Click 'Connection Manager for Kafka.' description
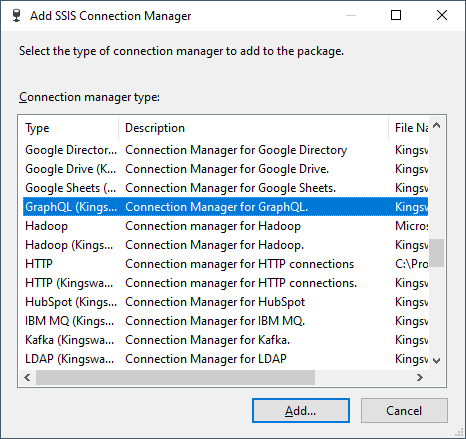Viewport: 466px width, 439px height. pyautogui.click(x=208, y=340)
